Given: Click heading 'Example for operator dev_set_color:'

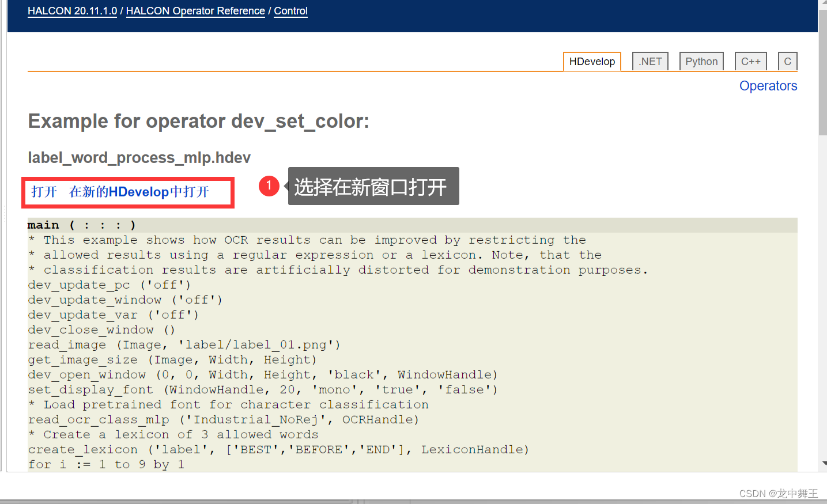Looking at the screenshot, I should click(x=198, y=121).
